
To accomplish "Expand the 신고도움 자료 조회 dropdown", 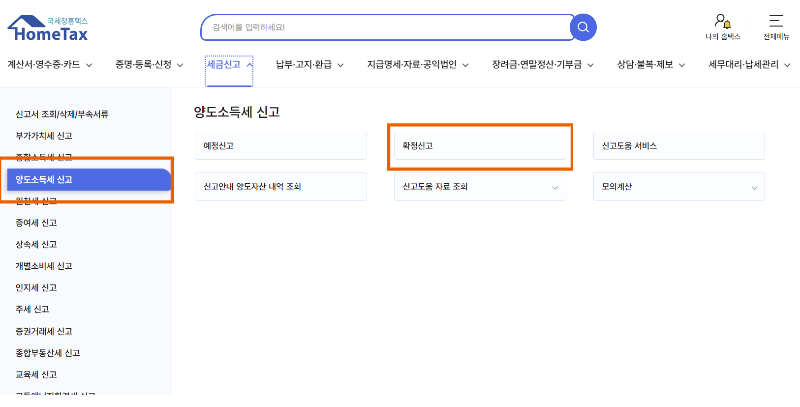I will (480, 187).
